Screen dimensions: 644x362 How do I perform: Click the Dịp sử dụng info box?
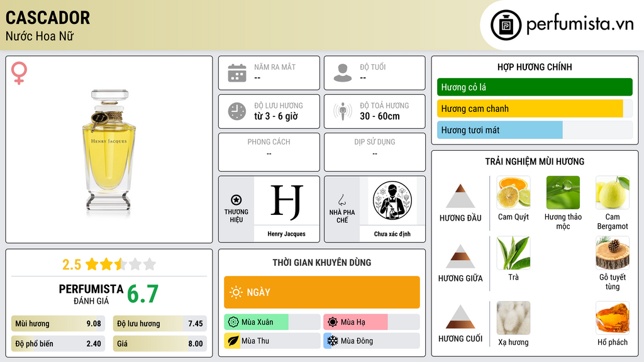(x=375, y=152)
